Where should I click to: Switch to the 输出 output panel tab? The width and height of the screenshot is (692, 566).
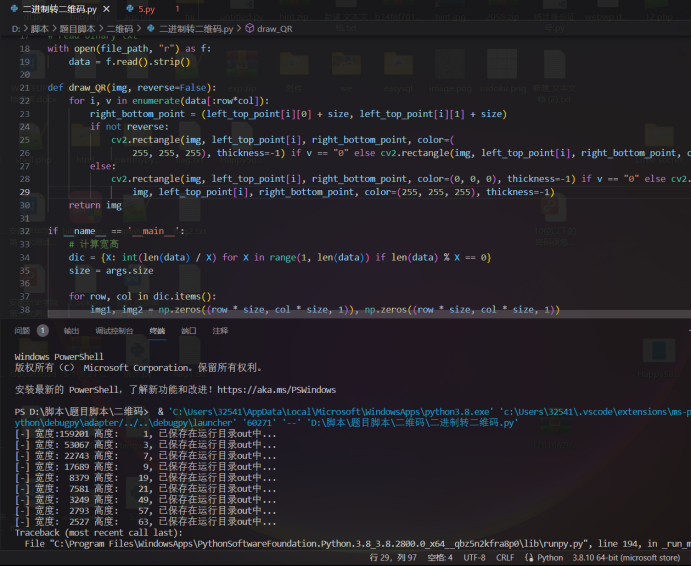coord(71,330)
